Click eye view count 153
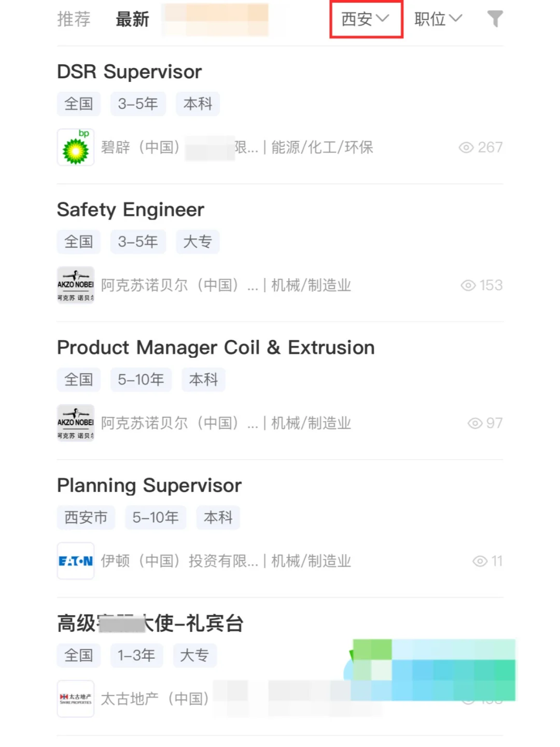560x747 pixels. pyautogui.click(x=482, y=285)
